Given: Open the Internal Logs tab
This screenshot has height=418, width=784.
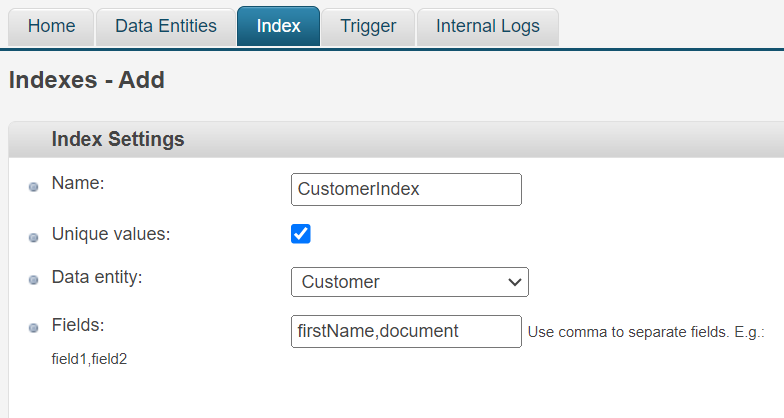Looking at the screenshot, I should (x=487, y=26).
